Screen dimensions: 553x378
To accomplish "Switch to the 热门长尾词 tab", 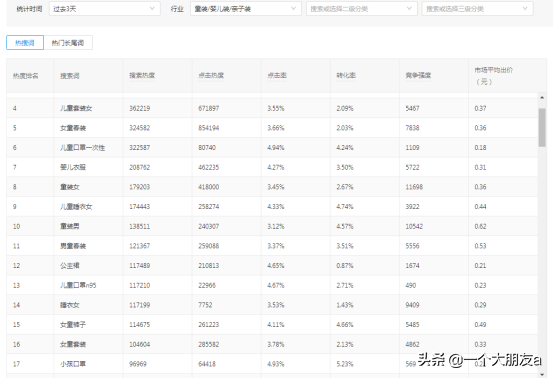I will 68,43.
